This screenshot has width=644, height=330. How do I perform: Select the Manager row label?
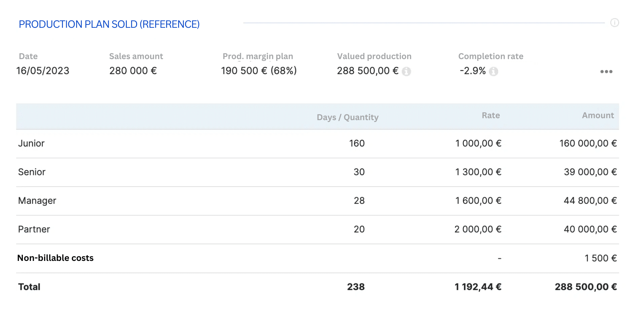(37, 201)
